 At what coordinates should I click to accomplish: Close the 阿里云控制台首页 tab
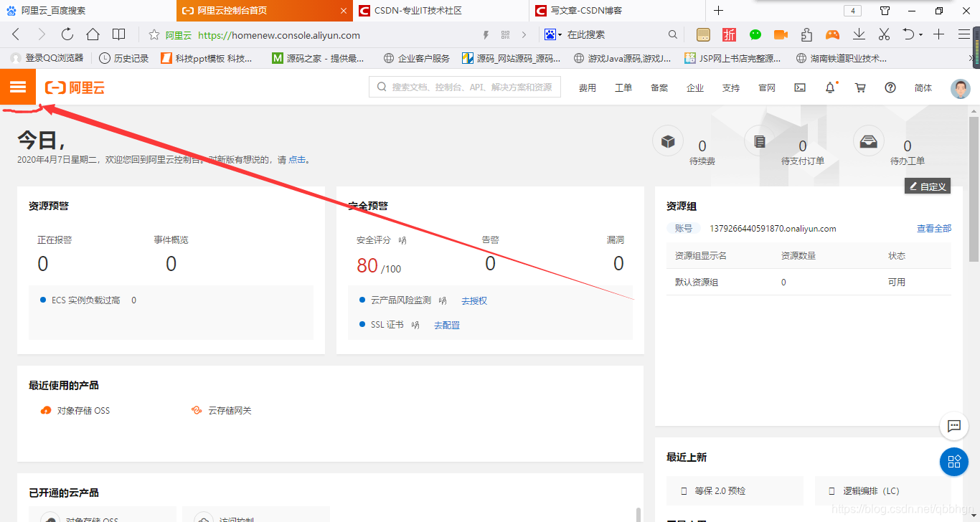click(x=344, y=11)
